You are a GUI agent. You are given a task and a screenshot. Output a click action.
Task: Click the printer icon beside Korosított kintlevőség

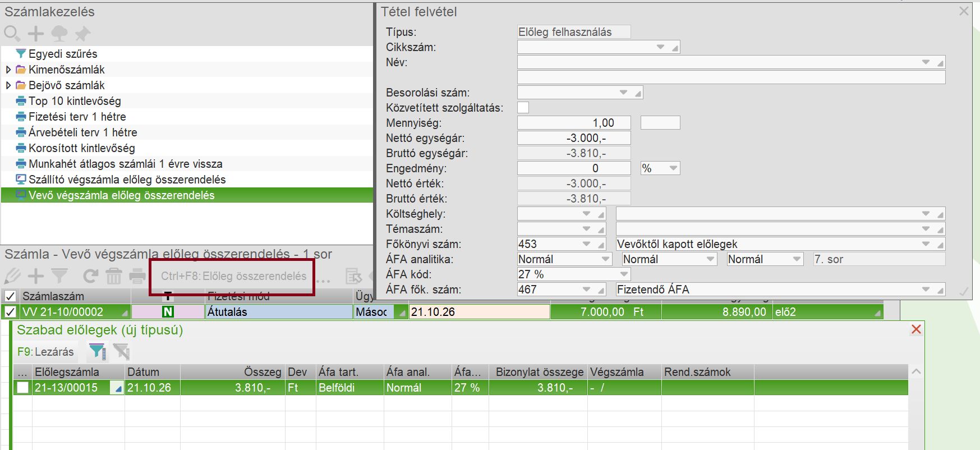coord(21,148)
